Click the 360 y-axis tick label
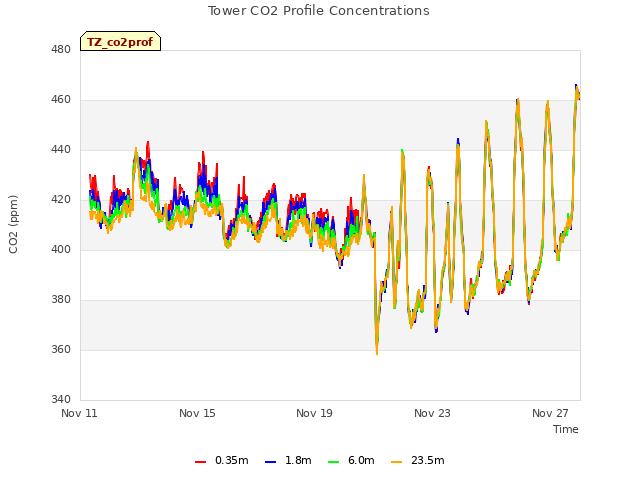 (x=61, y=349)
